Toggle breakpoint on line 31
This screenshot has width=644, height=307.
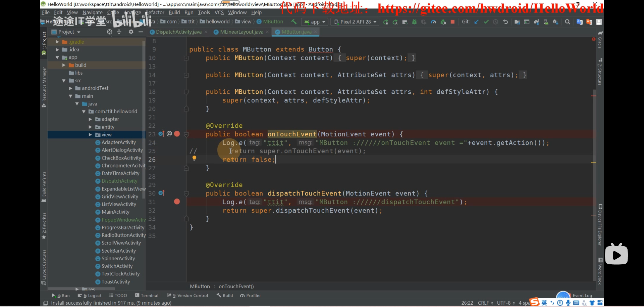coord(177,202)
